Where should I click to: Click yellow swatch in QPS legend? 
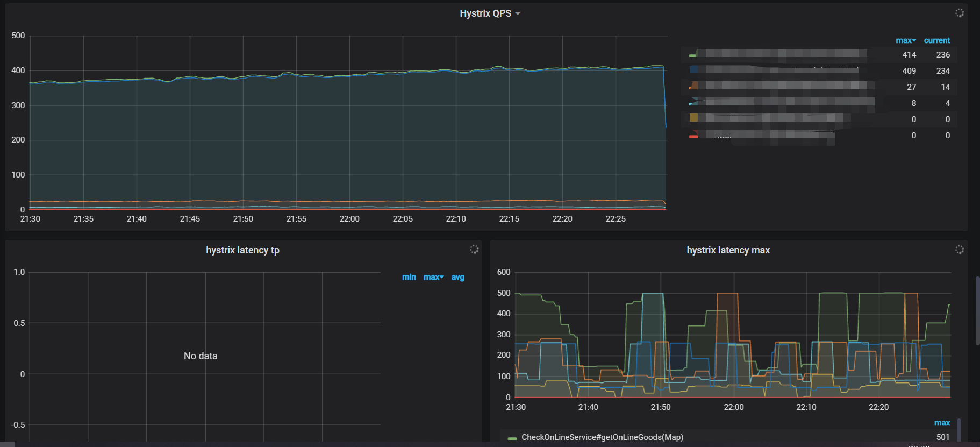click(x=693, y=118)
